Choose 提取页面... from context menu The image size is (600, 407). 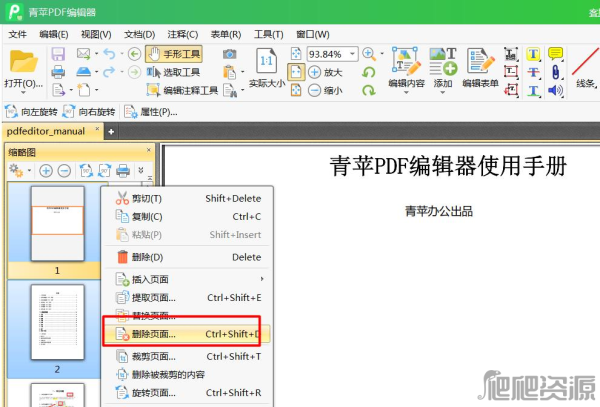click(x=188, y=298)
